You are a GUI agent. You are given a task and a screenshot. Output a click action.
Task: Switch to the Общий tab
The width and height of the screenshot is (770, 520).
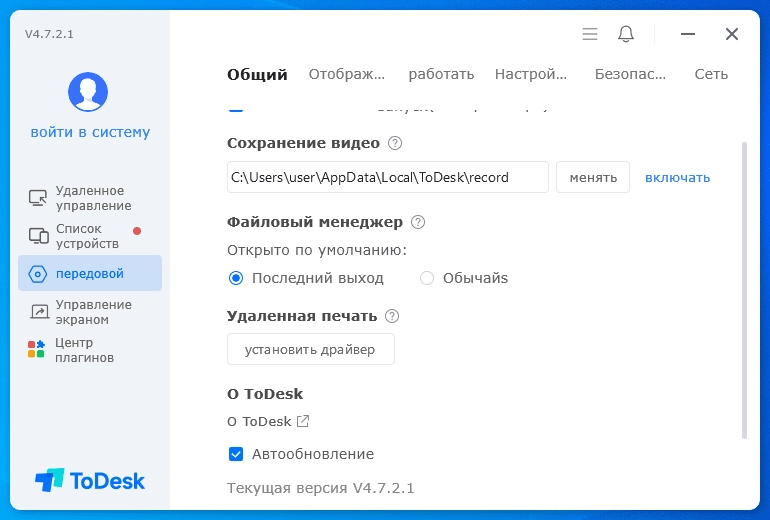pos(257,75)
